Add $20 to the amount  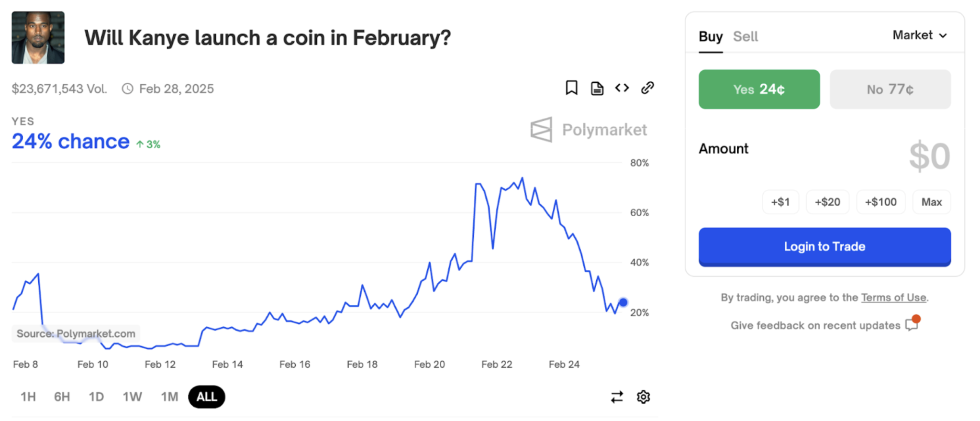click(x=827, y=202)
